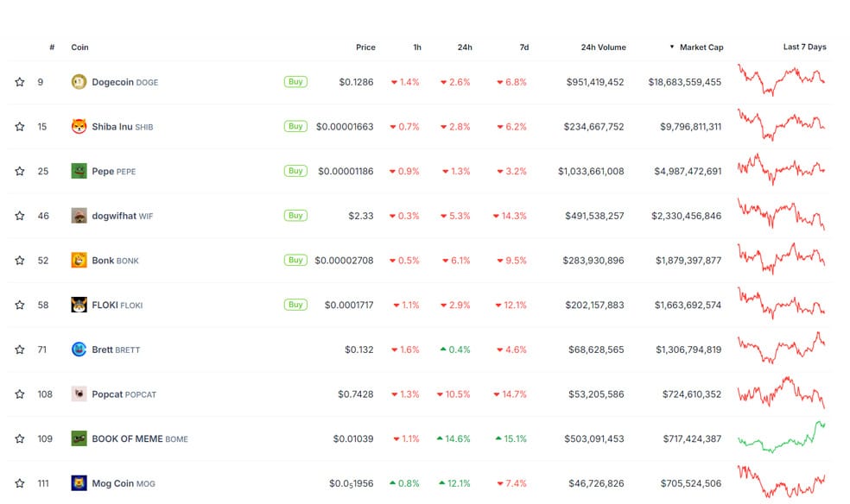Open the Dogecoin DOGE coin page
Screen dimensions: 850x504
[x=124, y=82]
